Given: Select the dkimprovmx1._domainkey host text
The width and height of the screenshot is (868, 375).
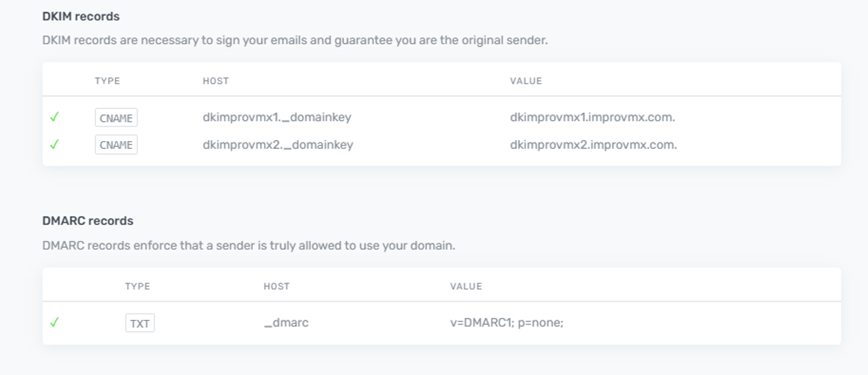Looking at the screenshot, I should click(x=277, y=117).
